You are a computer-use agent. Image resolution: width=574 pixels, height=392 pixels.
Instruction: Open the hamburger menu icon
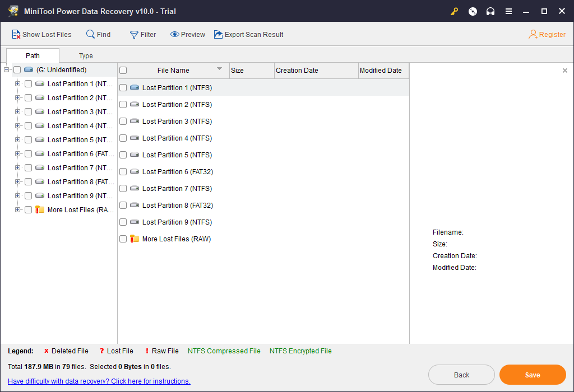(508, 11)
